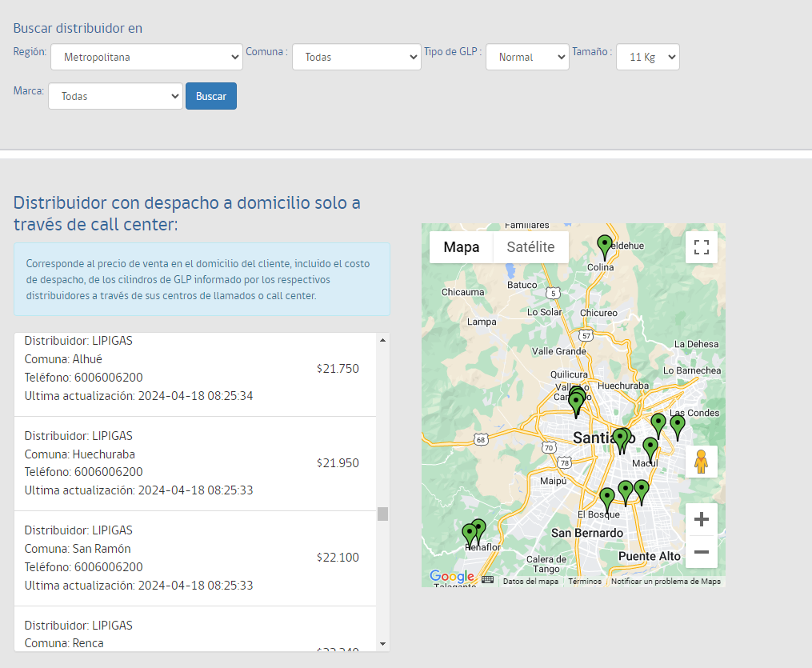Select the LIPIGAS San Ramón distributor entry
Screen dimensions: 812x668
(x=194, y=558)
